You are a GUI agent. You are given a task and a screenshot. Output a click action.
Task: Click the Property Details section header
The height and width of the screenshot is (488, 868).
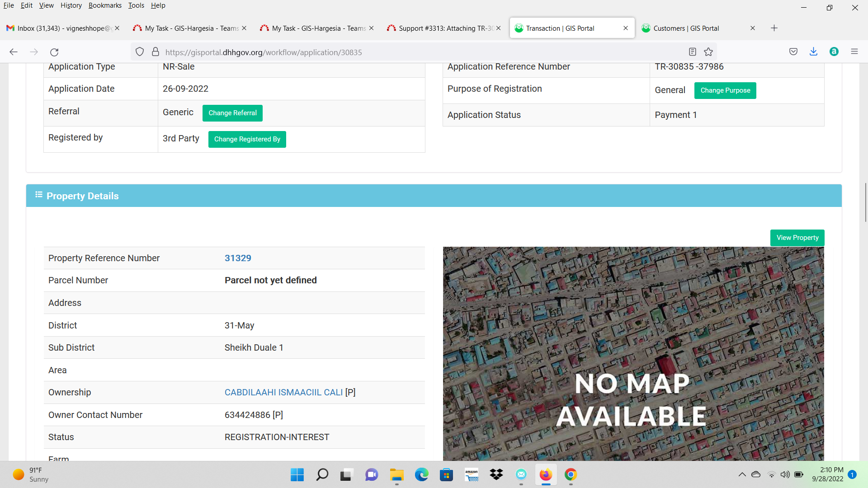click(434, 196)
